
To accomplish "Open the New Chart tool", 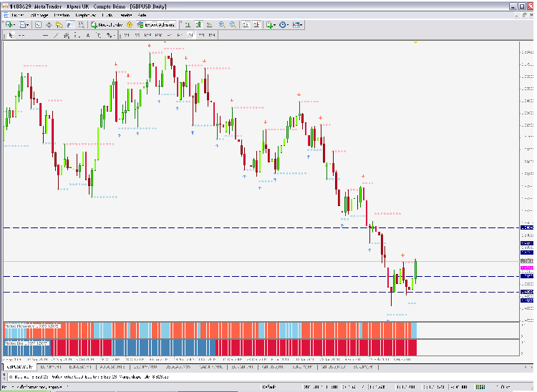I will [9, 24].
